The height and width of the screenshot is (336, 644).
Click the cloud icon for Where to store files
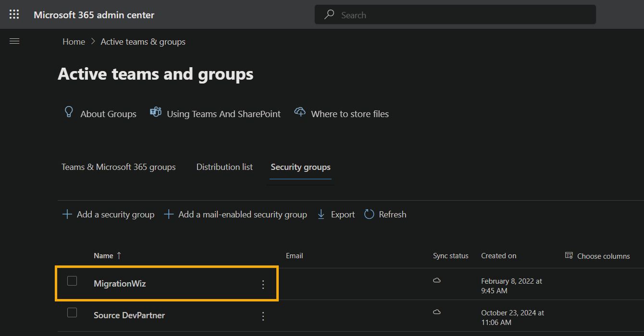(300, 112)
